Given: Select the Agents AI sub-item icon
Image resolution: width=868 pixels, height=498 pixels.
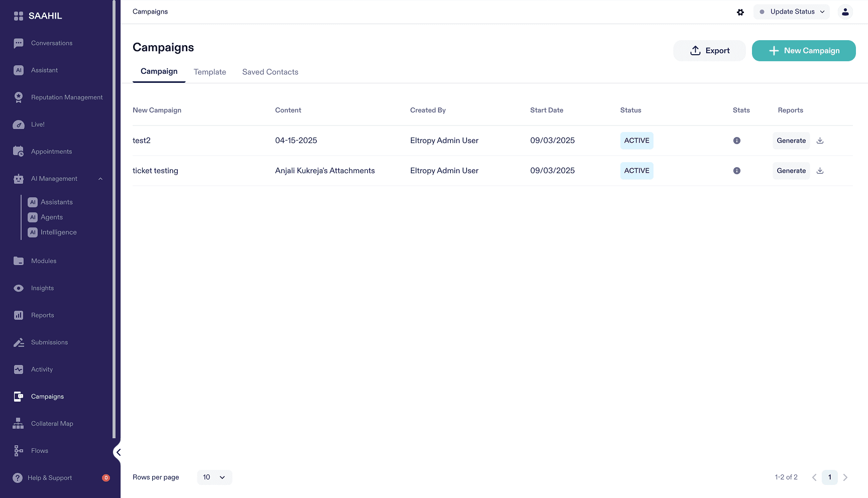Looking at the screenshot, I should pyautogui.click(x=33, y=217).
